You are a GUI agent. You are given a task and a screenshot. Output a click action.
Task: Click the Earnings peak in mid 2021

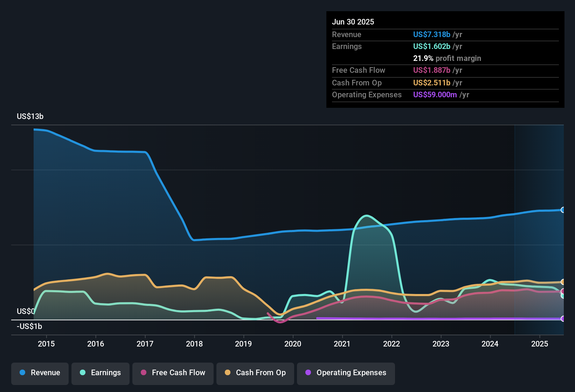[x=366, y=216]
